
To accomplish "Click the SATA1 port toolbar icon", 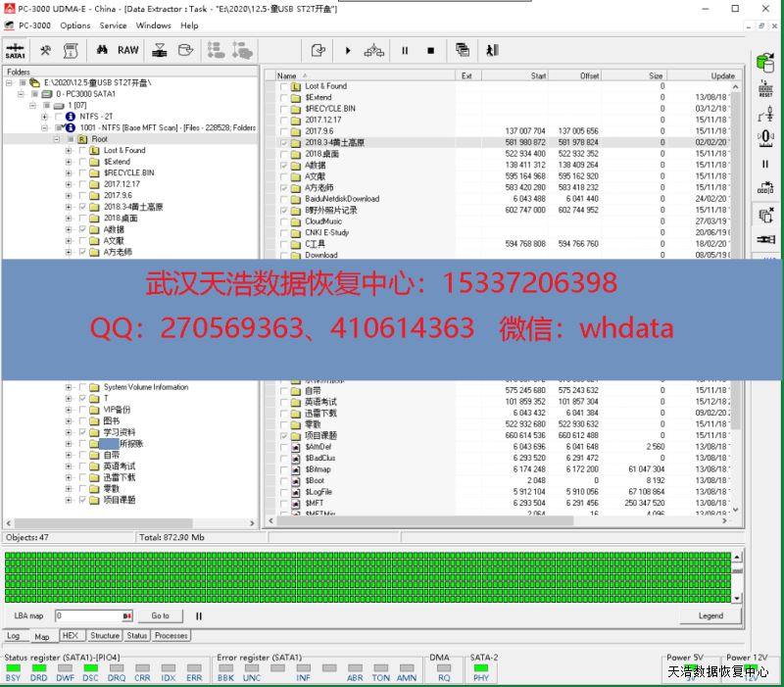I will pos(16,51).
